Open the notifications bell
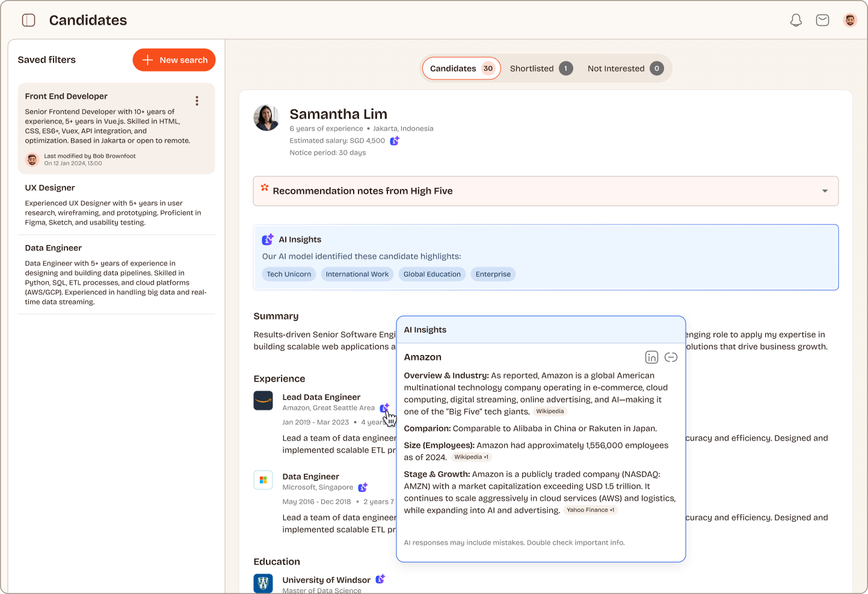This screenshot has width=868, height=594. (x=795, y=19)
